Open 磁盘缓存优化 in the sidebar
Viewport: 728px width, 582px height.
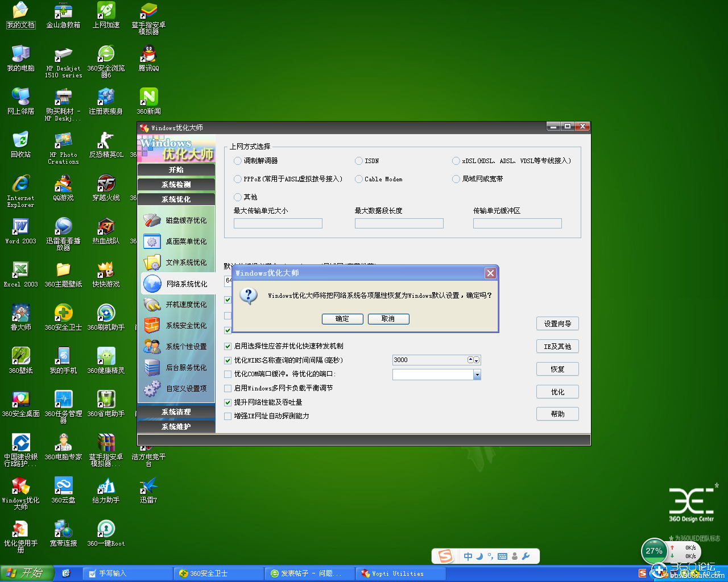[x=176, y=221]
